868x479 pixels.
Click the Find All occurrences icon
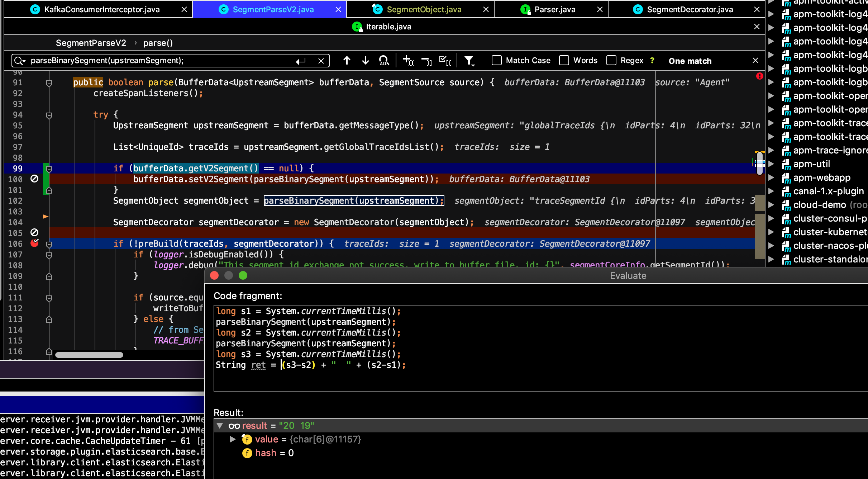(384, 61)
